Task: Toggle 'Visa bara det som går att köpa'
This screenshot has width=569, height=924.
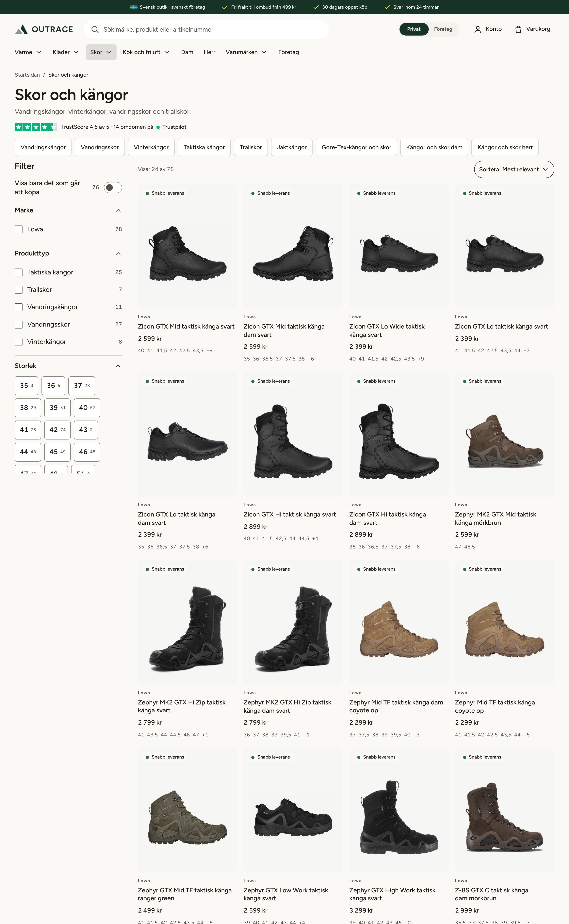Action: 113,187
